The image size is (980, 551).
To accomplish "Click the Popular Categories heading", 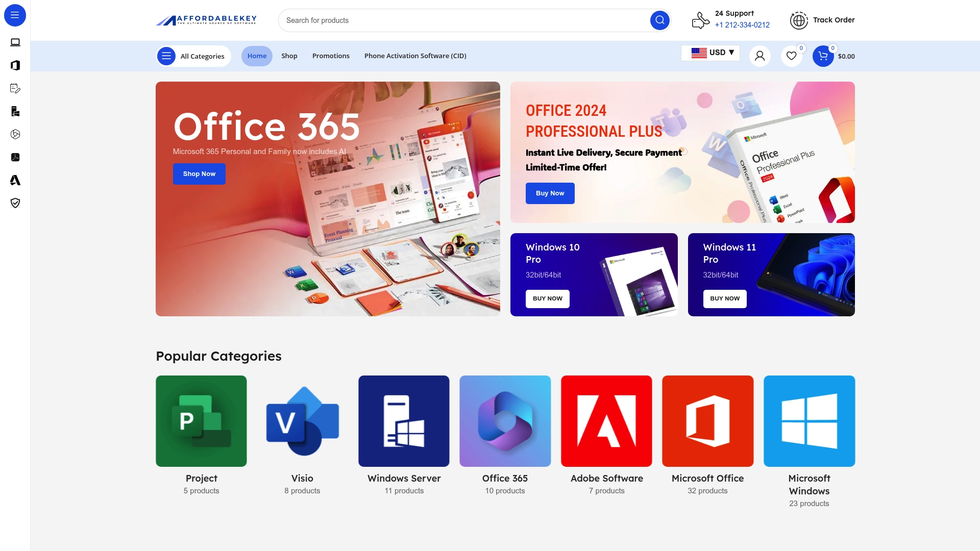I will point(218,356).
